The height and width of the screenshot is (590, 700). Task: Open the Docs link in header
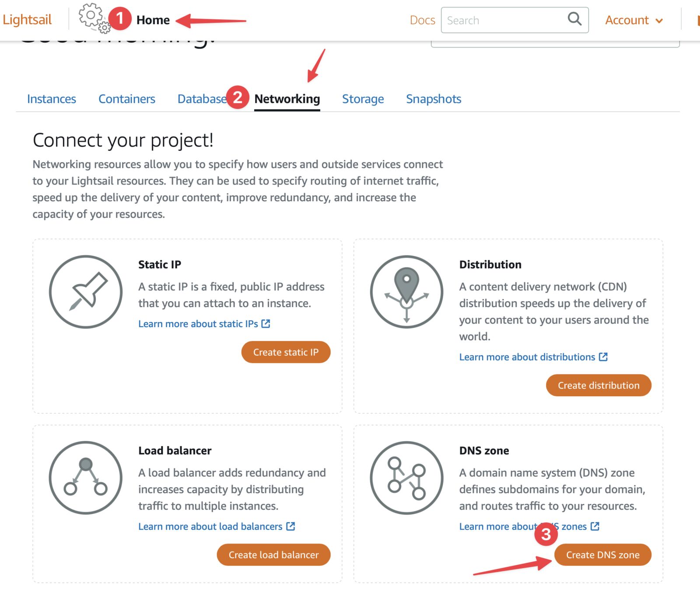[422, 20]
